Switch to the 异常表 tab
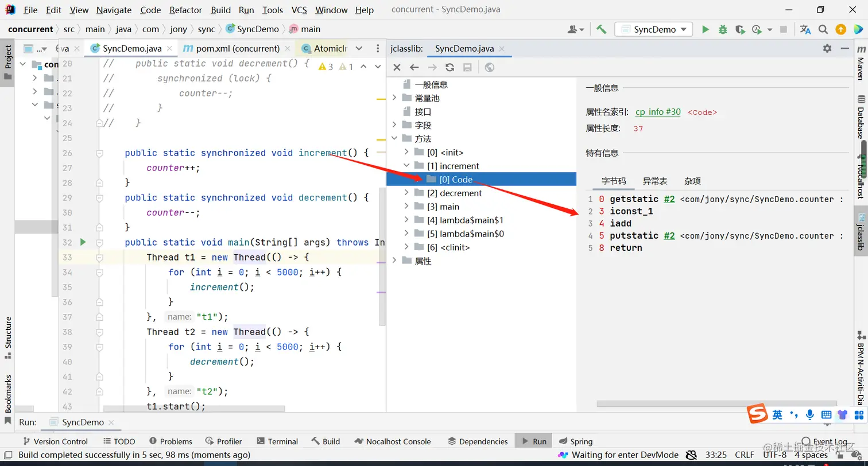This screenshot has width=868, height=466. click(655, 181)
